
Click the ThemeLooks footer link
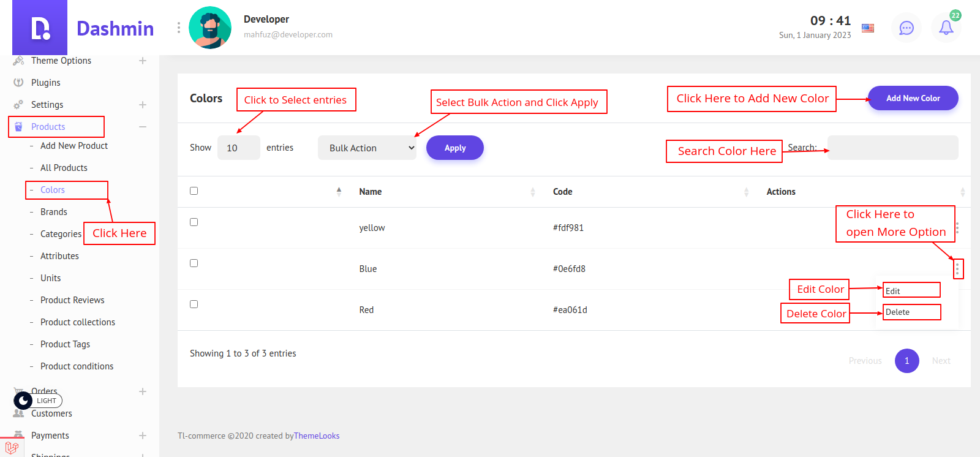(317, 436)
